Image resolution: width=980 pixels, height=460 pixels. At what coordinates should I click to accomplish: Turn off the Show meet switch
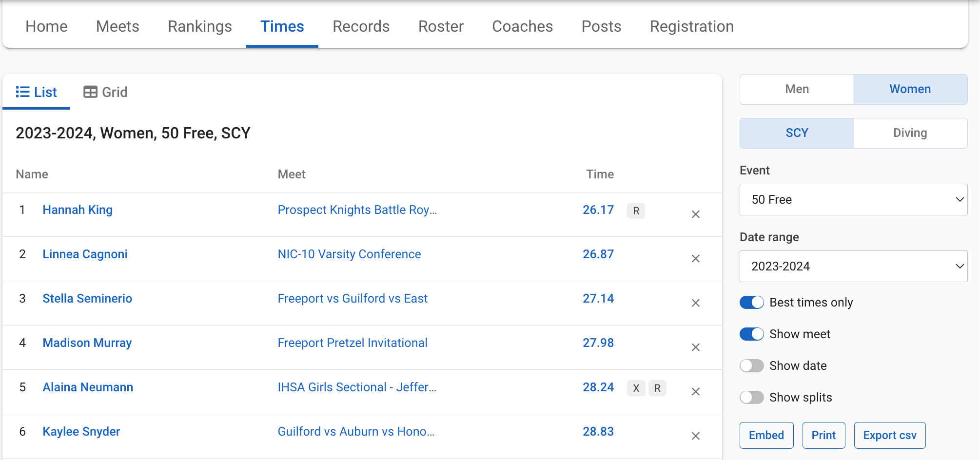pos(751,334)
